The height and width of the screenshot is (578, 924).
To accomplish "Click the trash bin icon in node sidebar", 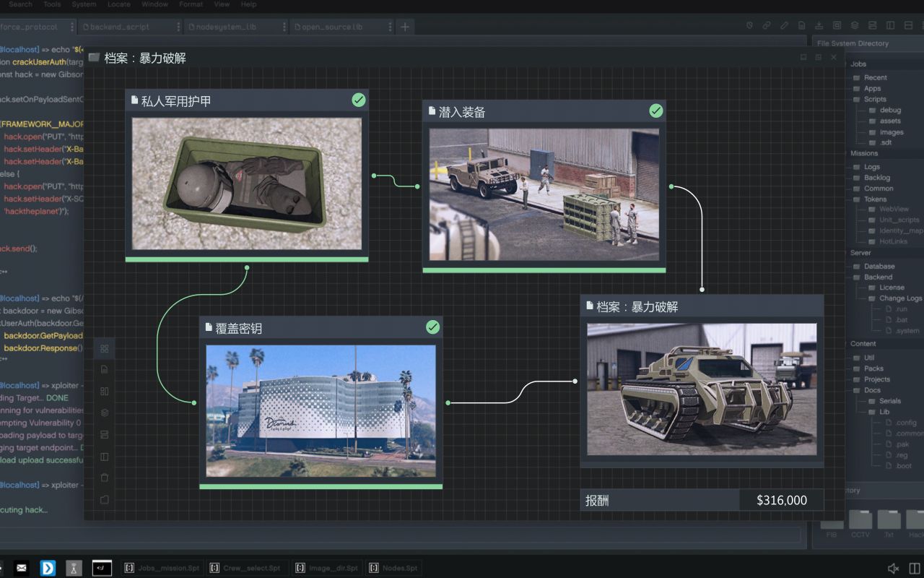I will [x=105, y=478].
